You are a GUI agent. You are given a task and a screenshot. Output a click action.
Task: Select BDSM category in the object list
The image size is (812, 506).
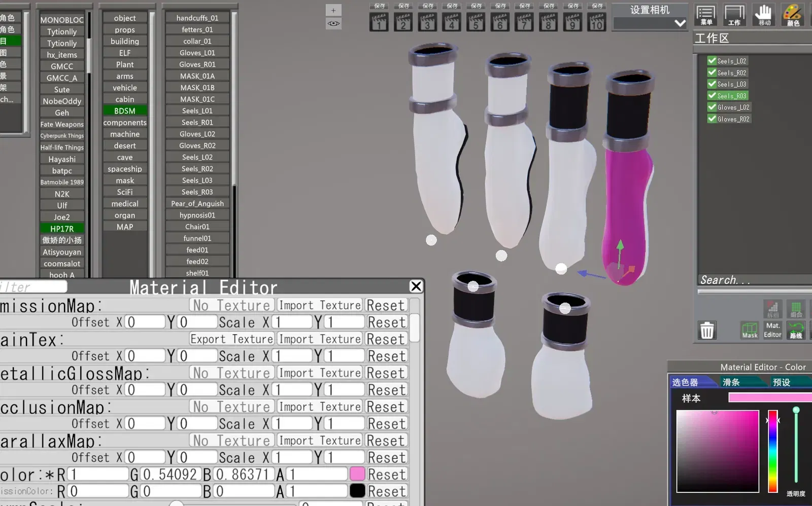[x=125, y=111]
